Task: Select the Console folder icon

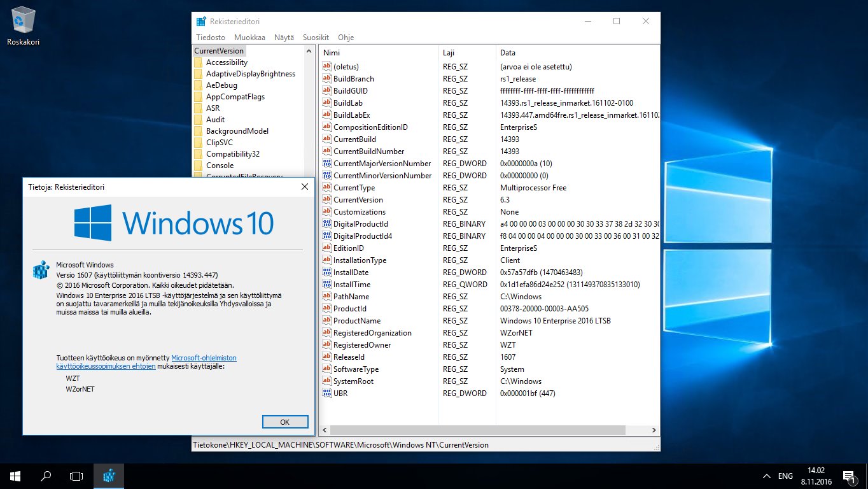Action: (x=198, y=166)
